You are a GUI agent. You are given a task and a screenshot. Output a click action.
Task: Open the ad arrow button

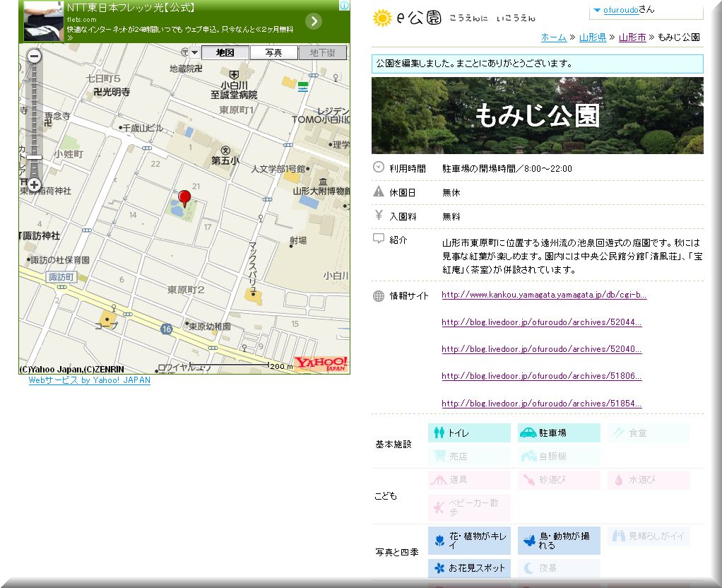[x=314, y=20]
